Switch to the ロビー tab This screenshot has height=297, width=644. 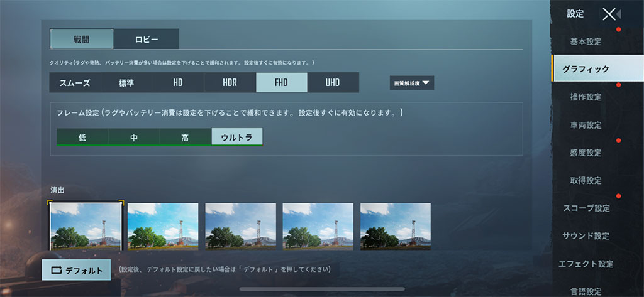point(147,39)
